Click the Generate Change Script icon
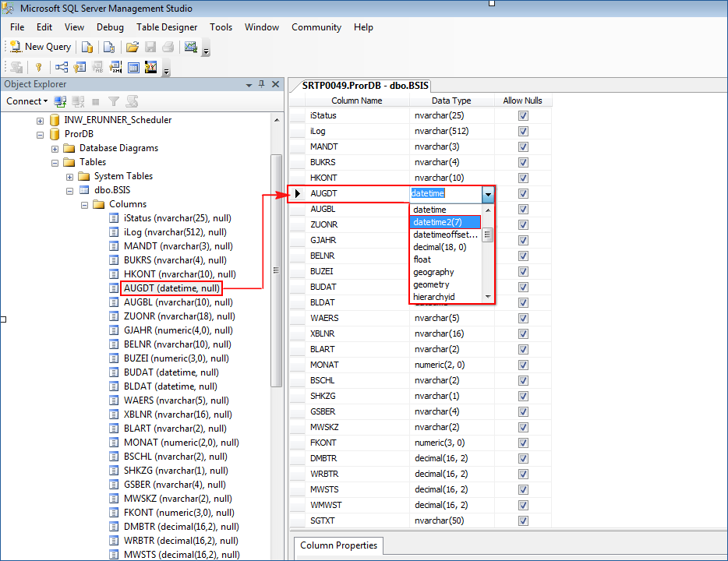Screen dimensions: 728x561 [16, 67]
